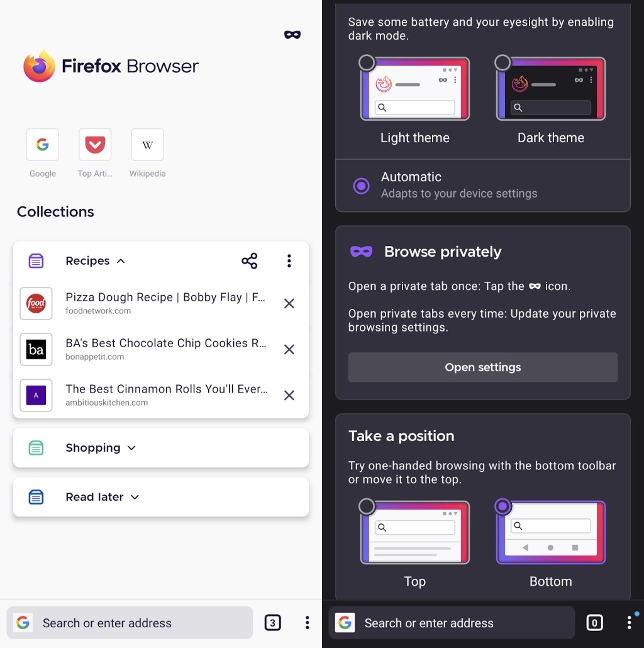Tap the private browsing mask icon at top

coord(292,35)
